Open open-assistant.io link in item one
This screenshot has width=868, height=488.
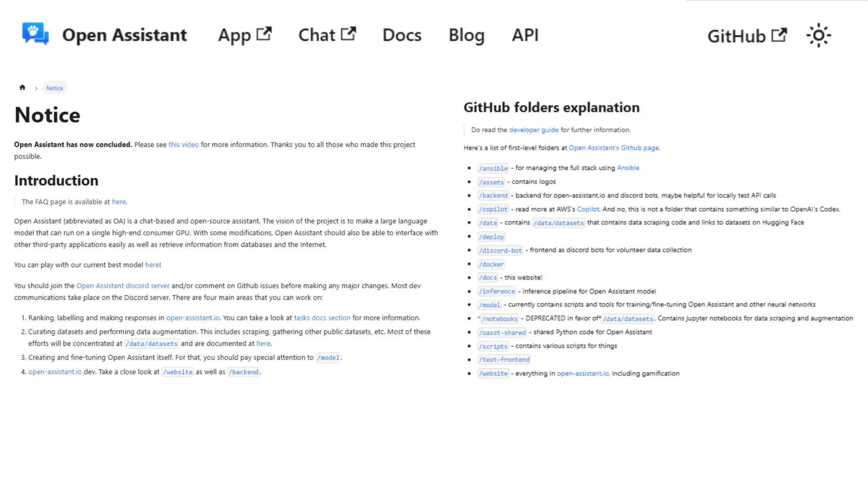pos(193,318)
